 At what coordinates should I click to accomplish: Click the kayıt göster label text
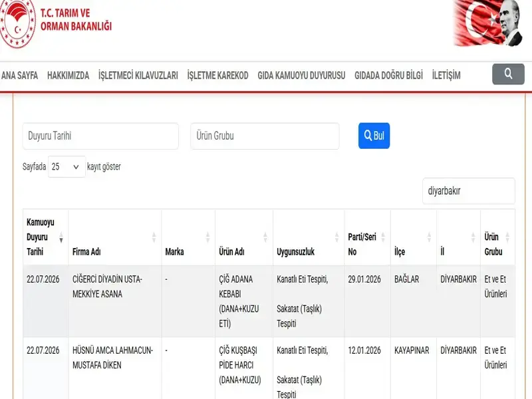(104, 167)
